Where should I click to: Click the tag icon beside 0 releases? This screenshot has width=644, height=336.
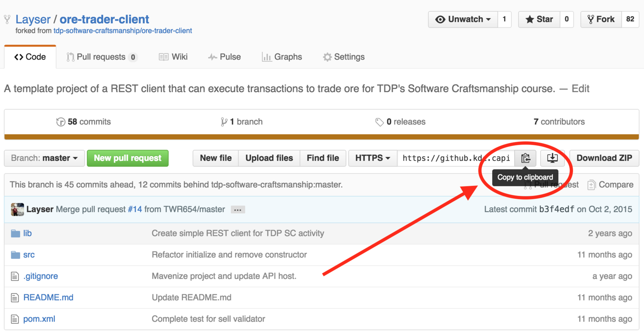pos(379,122)
